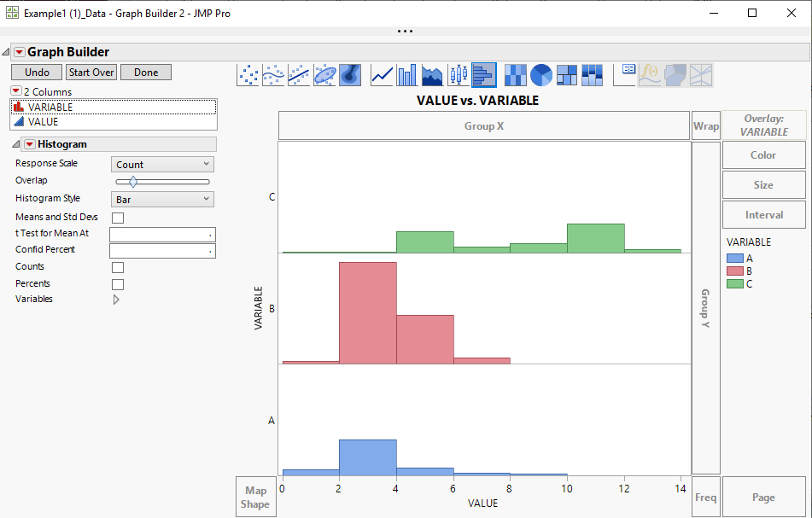Open the Response Scale dropdown
This screenshot has width=812, height=518.
pyautogui.click(x=161, y=164)
